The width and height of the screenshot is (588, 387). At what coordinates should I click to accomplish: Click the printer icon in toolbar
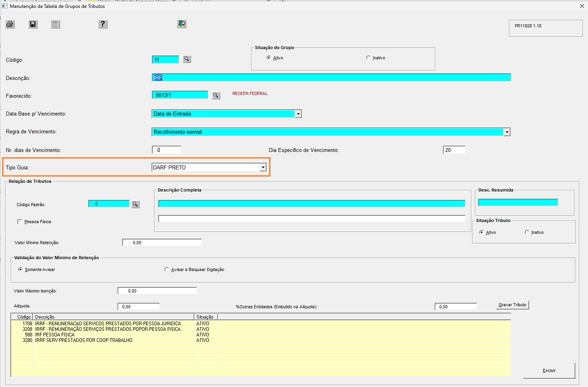coord(10,24)
